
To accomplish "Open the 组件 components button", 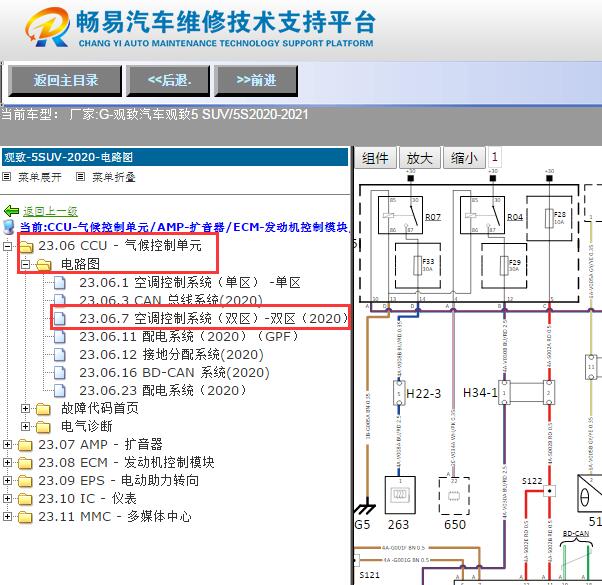I will pos(375,158).
